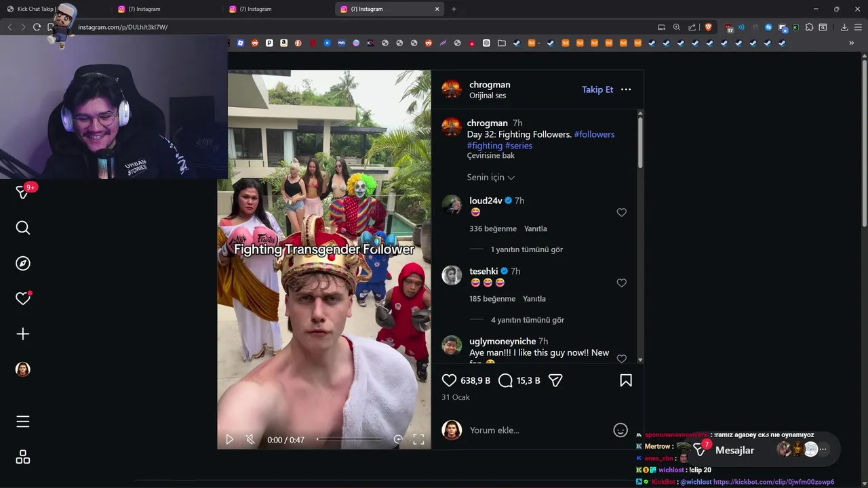Image resolution: width=868 pixels, height=488 pixels.
Task: Open comments bubble next to 15,3 B
Action: tap(505, 380)
